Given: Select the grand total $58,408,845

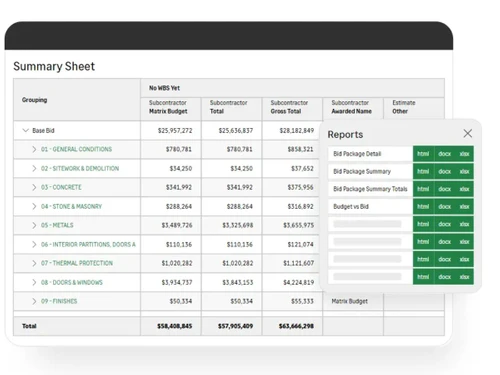Looking at the screenshot, I should point(175,326).
